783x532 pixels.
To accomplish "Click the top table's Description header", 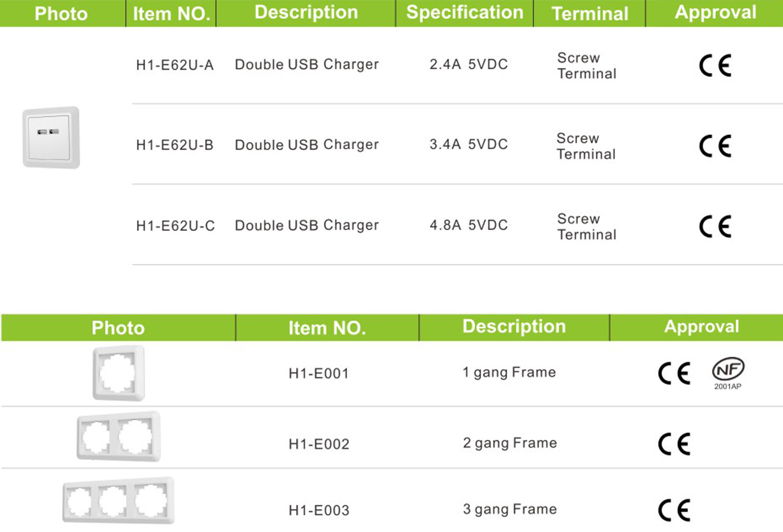I will 306,13.
